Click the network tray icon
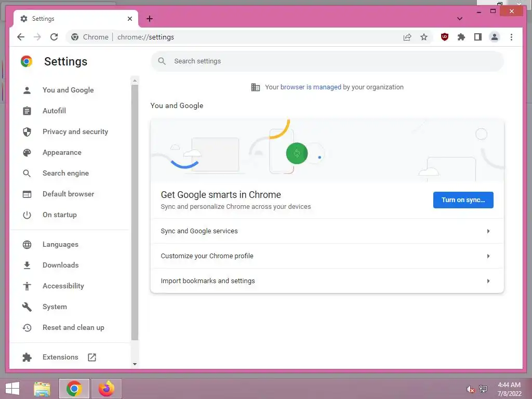The height and width of the screenshot is (399, 532). point(483,389)
